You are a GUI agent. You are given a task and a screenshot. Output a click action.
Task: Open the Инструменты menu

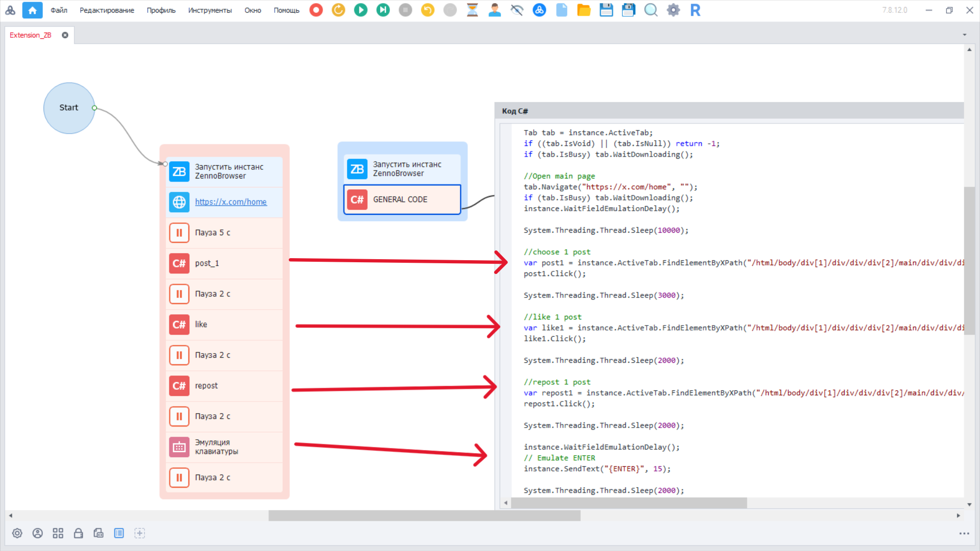[209, 10]
